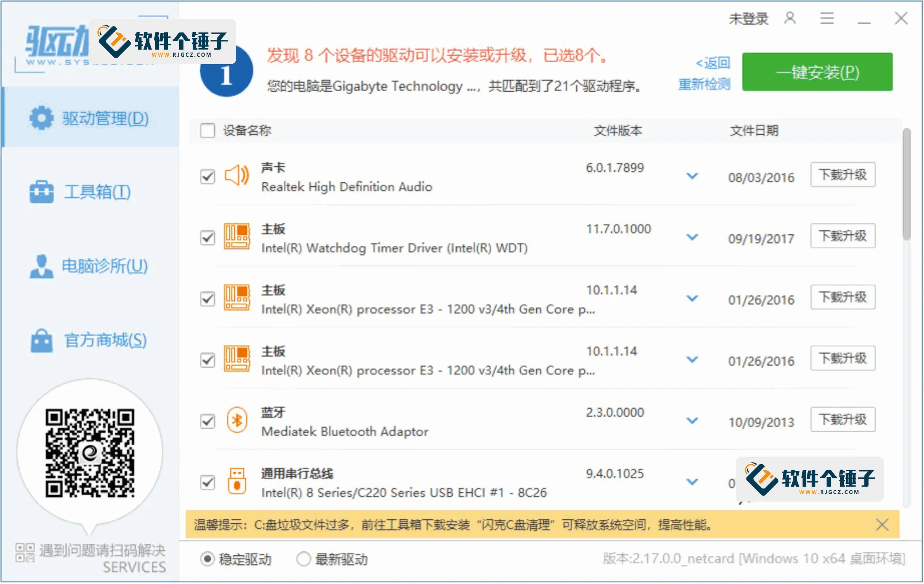This screenshot has width=924, height=584.
Task: Click 下载升级 for Mediatek Bluetooth Adaptor
Action: 843,419
